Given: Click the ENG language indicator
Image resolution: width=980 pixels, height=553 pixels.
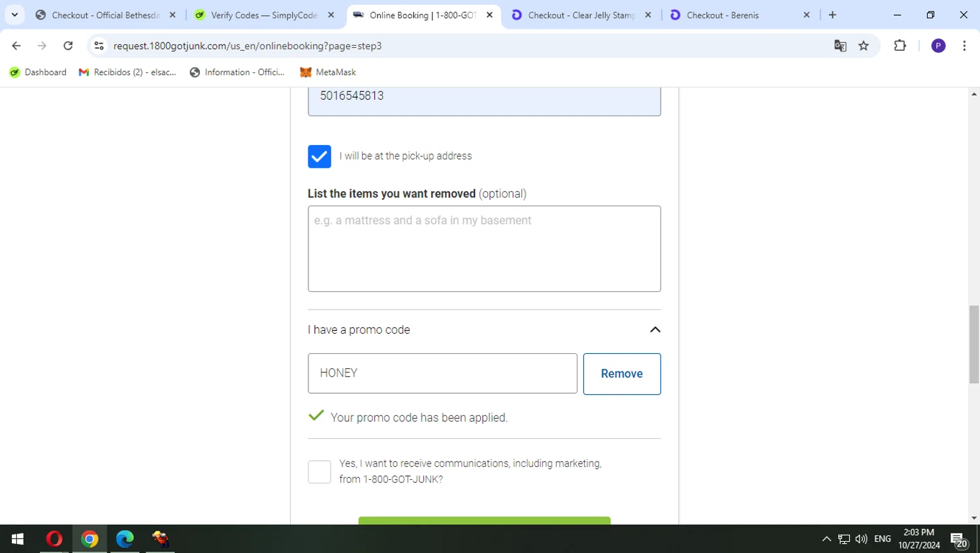Looking at the screenshot, I should click(x=883, y=539).
